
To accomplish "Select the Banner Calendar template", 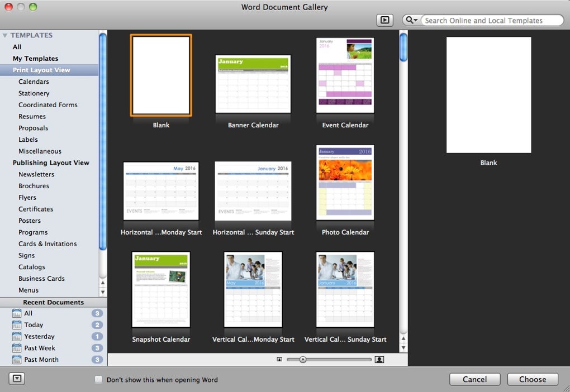I will [x=253, y=84].
